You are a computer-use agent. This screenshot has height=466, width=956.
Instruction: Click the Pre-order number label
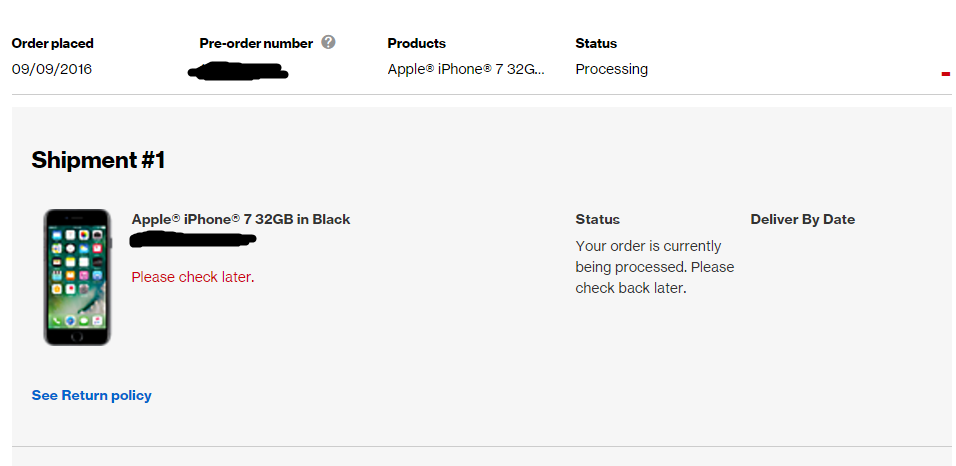[256, 43]
